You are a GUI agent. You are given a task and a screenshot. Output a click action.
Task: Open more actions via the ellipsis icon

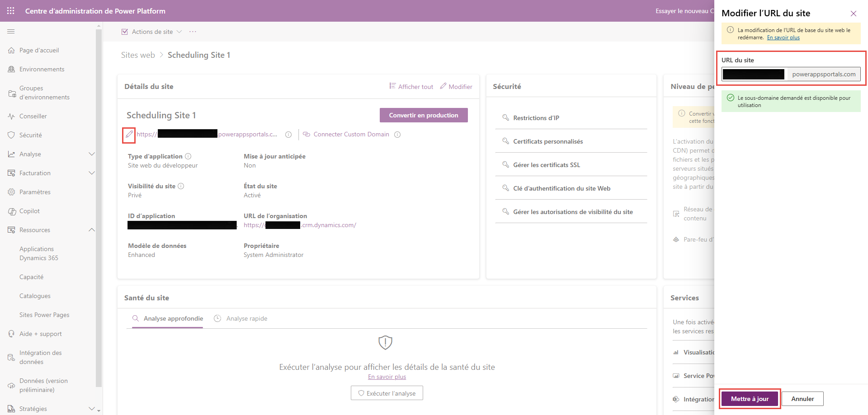click(193, 31)
